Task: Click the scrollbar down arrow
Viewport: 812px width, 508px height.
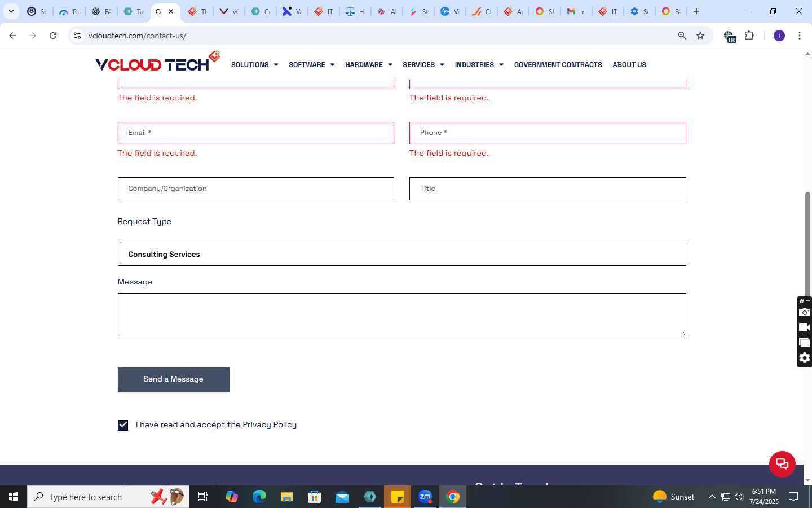Action: (x=807, y=480)
